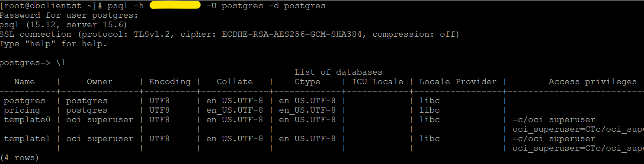Viewport: 644px width, 164px height.
Task: Click the Encoding column header
Action: (170, 82)
